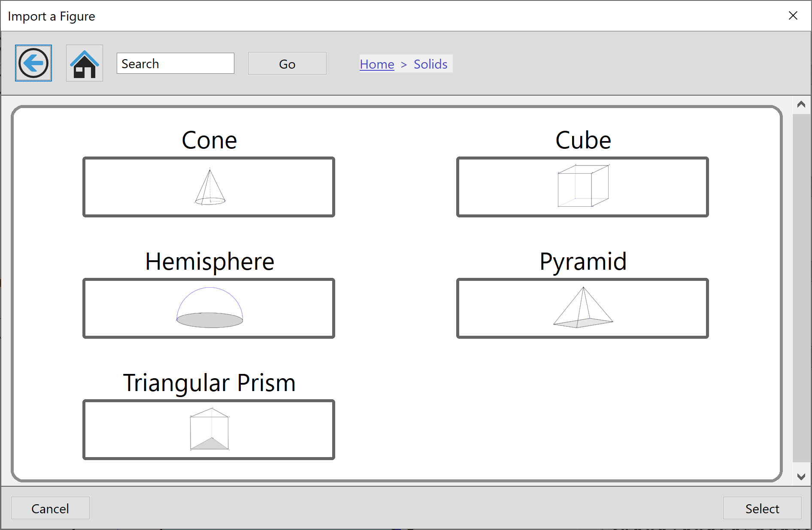The height and width of the screenshot is (530, 812).
Task: Select the Cone figure thumbnail
Action: [209, 187]
